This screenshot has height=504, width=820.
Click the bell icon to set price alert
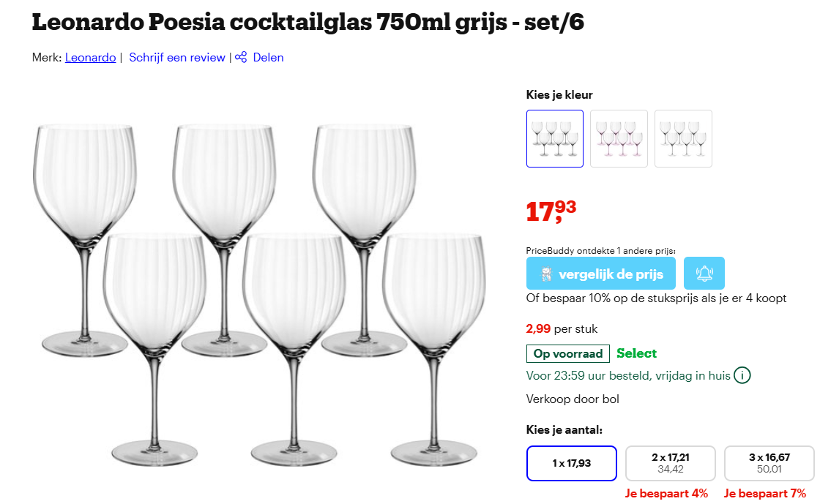[x=704, y=273]
